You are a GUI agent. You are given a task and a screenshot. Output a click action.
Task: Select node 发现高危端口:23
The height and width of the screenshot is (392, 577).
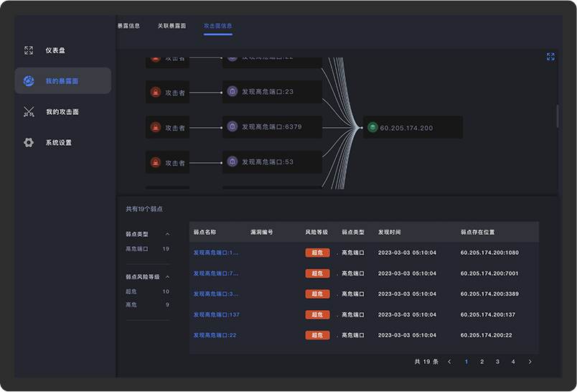coord(272,92)
